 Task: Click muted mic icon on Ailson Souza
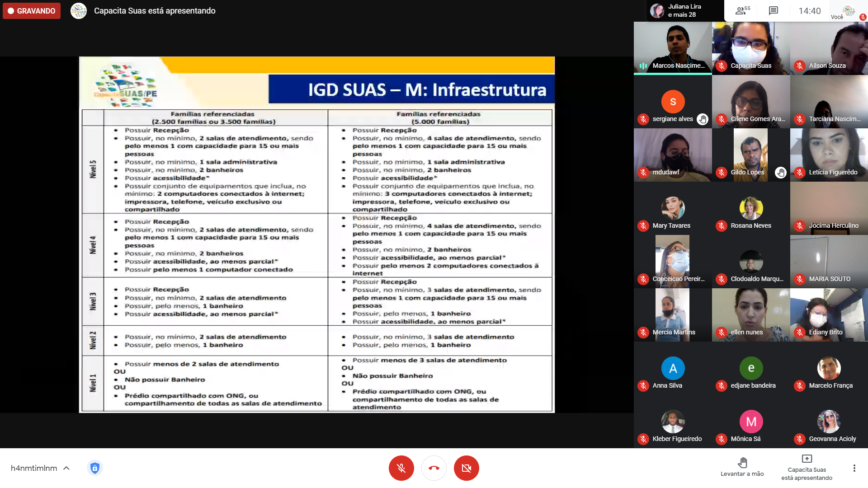[800, 66]
